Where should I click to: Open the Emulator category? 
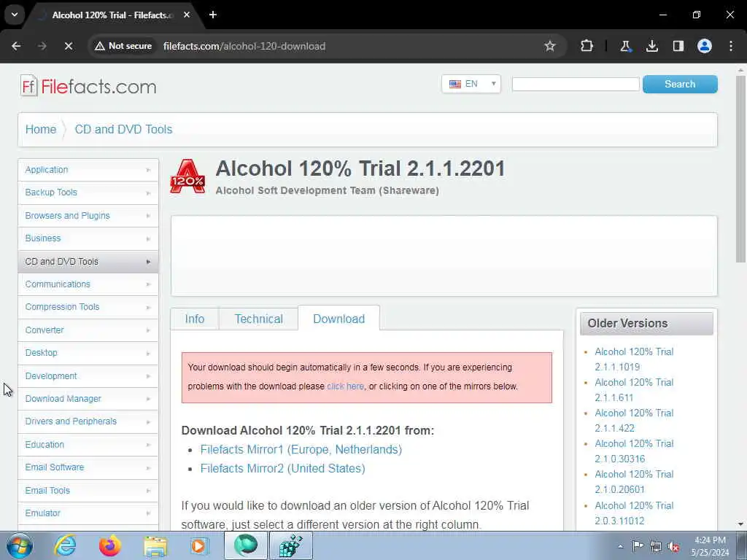(88, 513)
